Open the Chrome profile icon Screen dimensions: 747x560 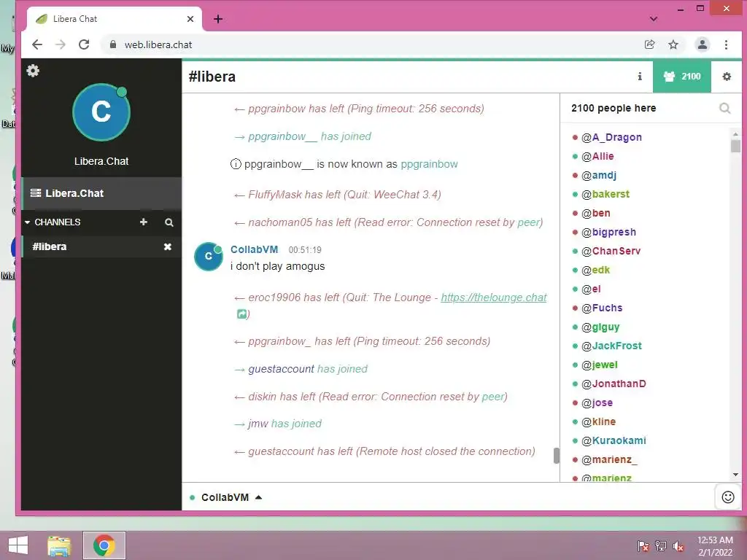703,44
